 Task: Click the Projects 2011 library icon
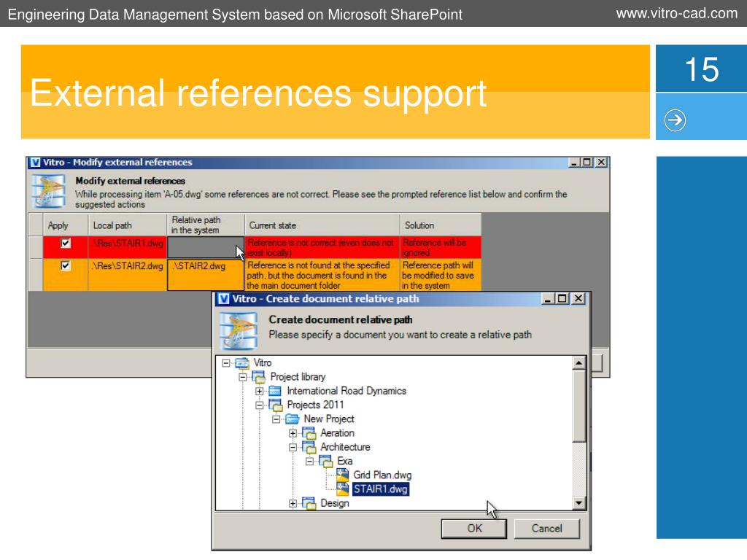pos(276,405)
